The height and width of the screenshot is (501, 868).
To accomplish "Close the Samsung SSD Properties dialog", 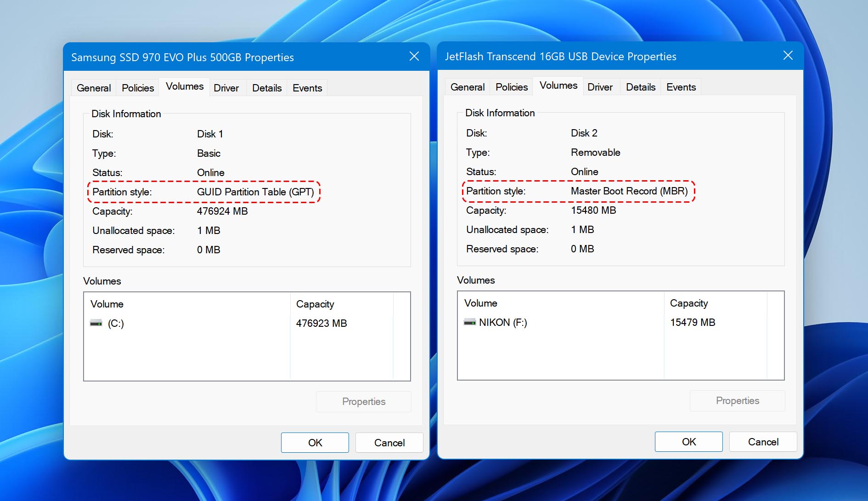I will coord(414,57).
